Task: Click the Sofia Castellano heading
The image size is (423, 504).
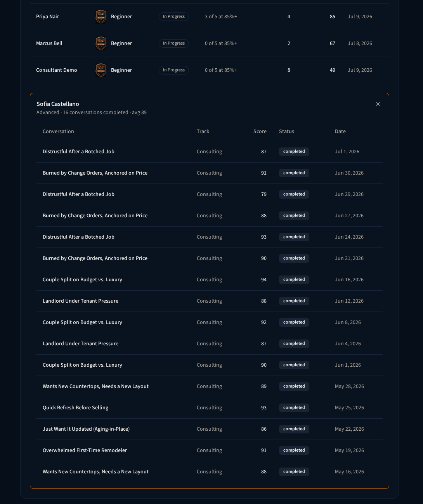Action: pos(58,104)
